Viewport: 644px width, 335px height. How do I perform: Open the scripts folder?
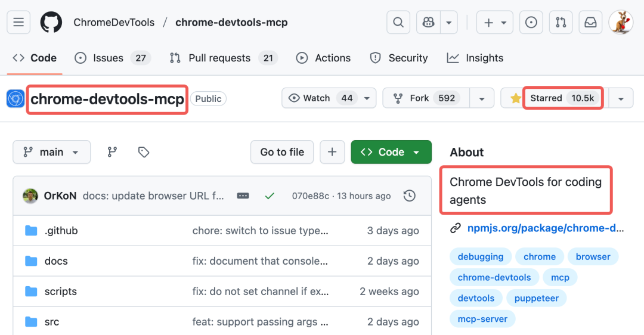pos(61,291)
